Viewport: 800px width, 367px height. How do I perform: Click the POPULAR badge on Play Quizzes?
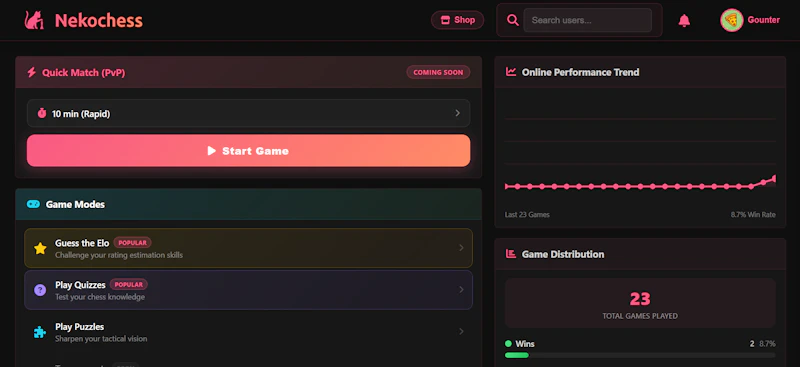pyautogui.click(x=129, y=284)
